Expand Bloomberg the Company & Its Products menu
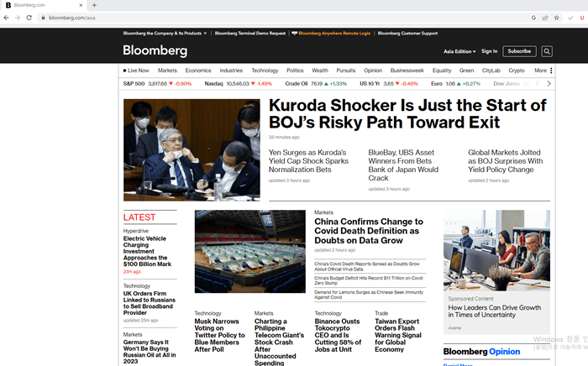 pos(165,34)
